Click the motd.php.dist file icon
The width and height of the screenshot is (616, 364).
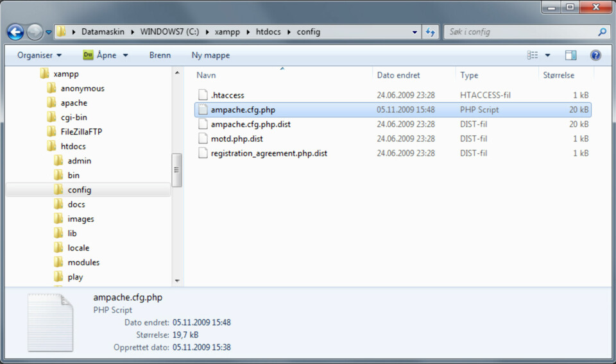pos(203,138)
